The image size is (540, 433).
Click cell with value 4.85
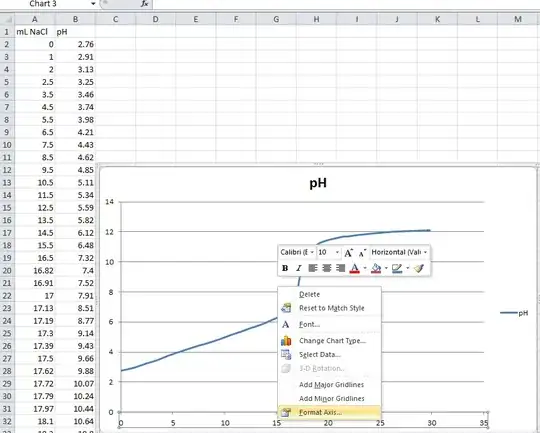[75, 170]
